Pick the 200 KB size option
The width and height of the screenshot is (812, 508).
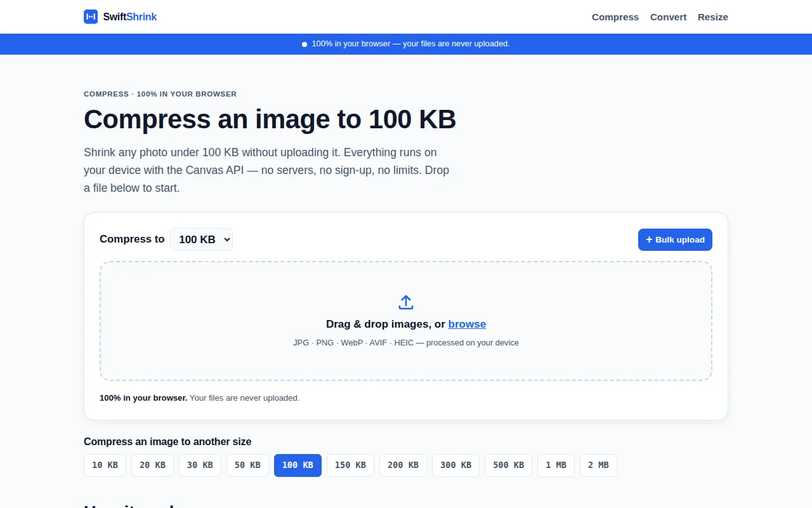click(x=403, y=465)
